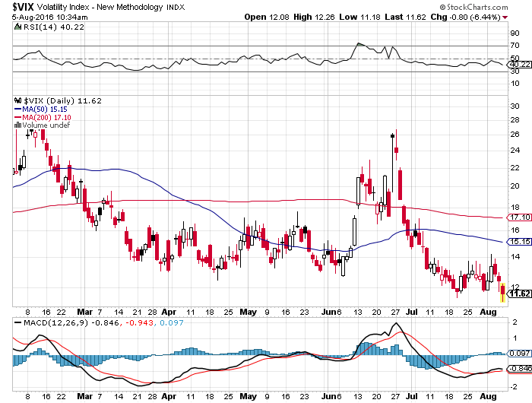Viewport: 532px width, 403px height.
Task: Click the 0.097 tag on MACD right axis
Action: click(x=519, y=354)
